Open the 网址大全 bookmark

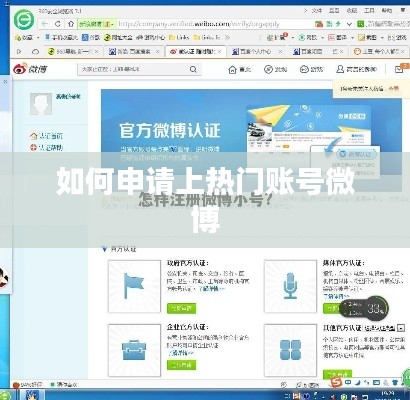point(118,37)
